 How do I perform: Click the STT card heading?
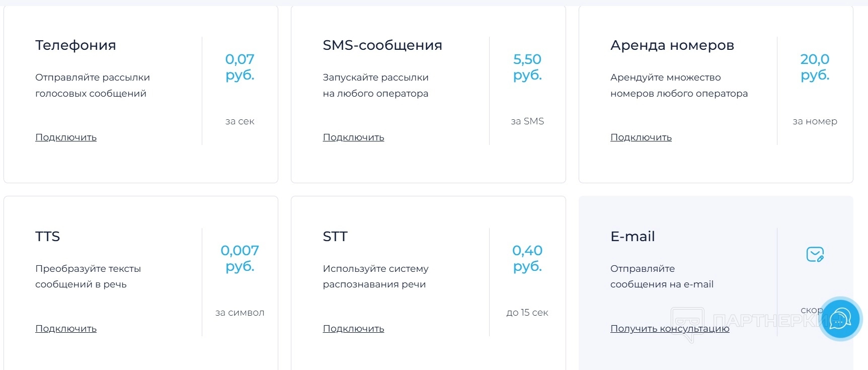[x=335, y=237]
